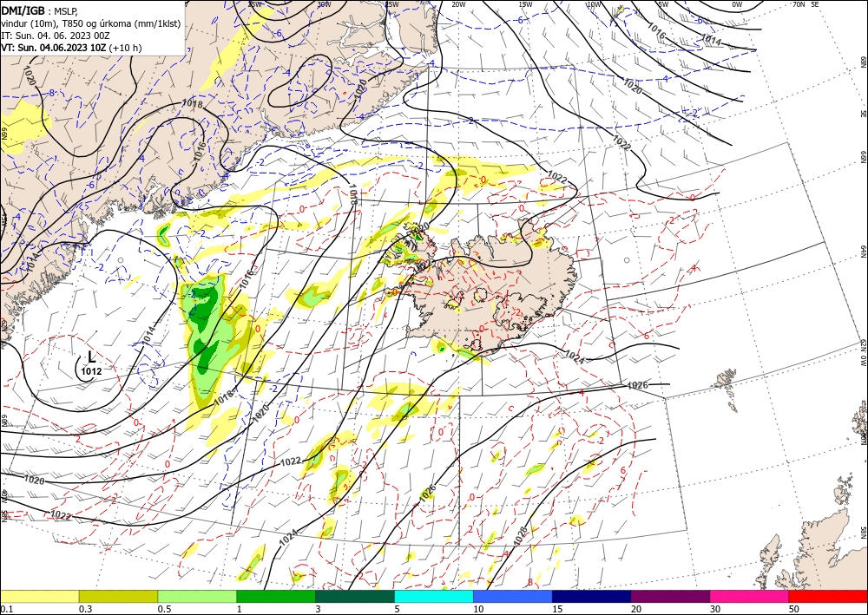Click the "IT: Sun. 04. 06. 2023 00Z" line
The height and width of the screenshot is (615, 868).
tap(54, 35)
